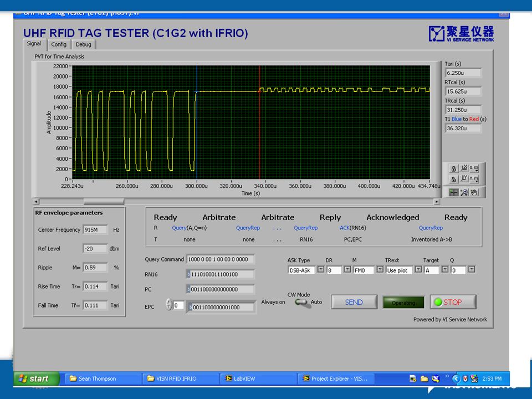This screenshot has height=399, width=532.
Task: Click the RN16 value field
Action: pyautogui.click(x=220, y=274)
